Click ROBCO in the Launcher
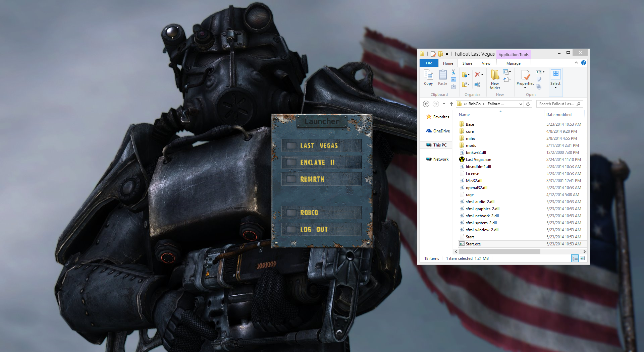Viewport: 644px width, 352px height. tap(322, 213)
